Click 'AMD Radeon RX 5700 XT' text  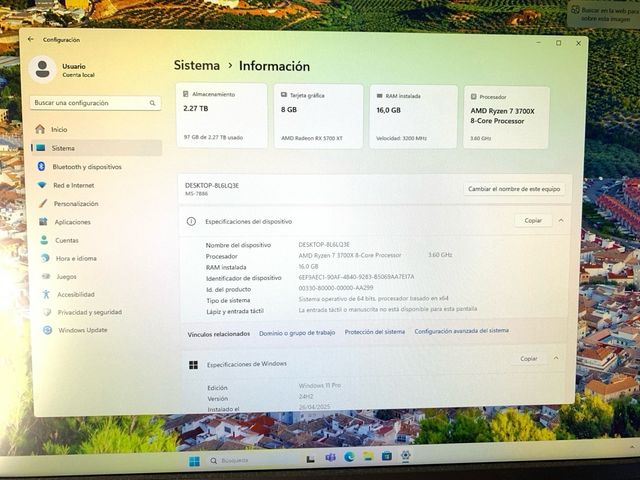click(x=312, y=138)
